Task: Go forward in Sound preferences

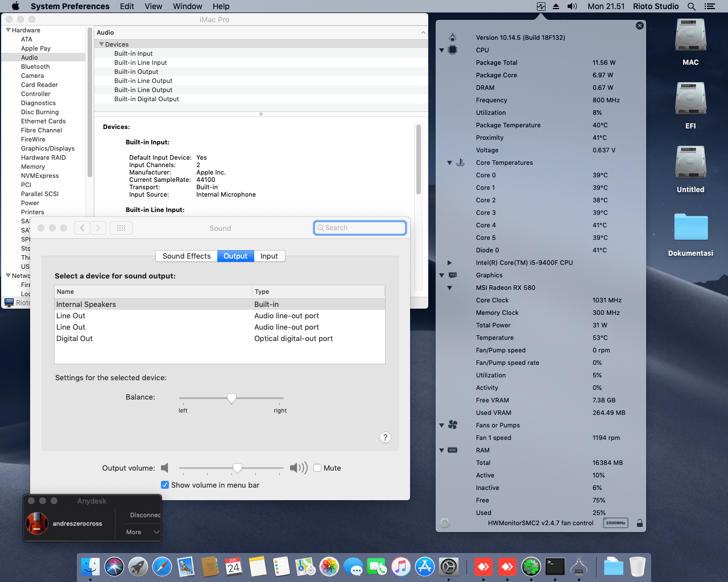Action: pos(98,228)
